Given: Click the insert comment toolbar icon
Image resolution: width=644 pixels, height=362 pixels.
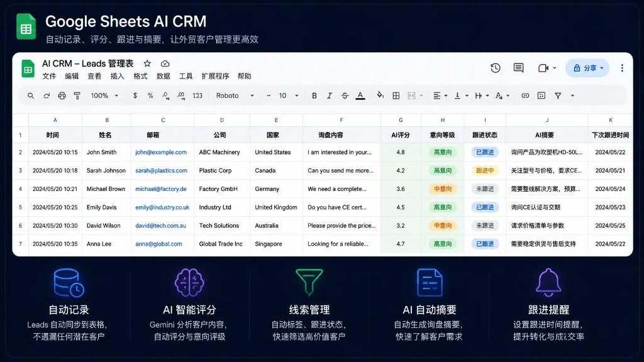Looking at the screenshot, I should click(x=541, y=96).
